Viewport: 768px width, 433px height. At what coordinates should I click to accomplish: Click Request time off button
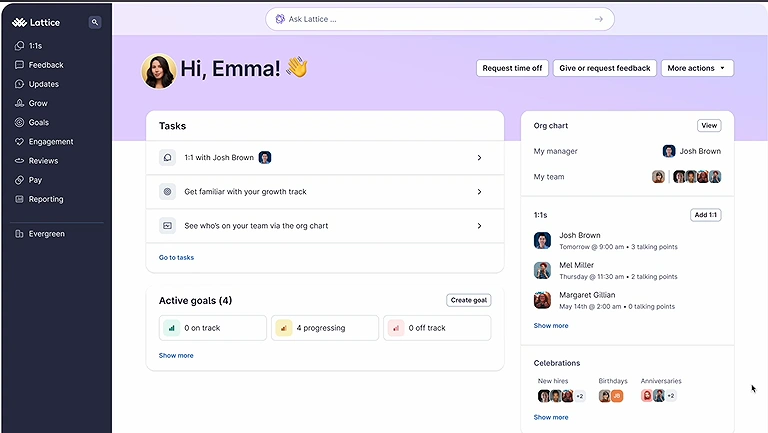512,68
